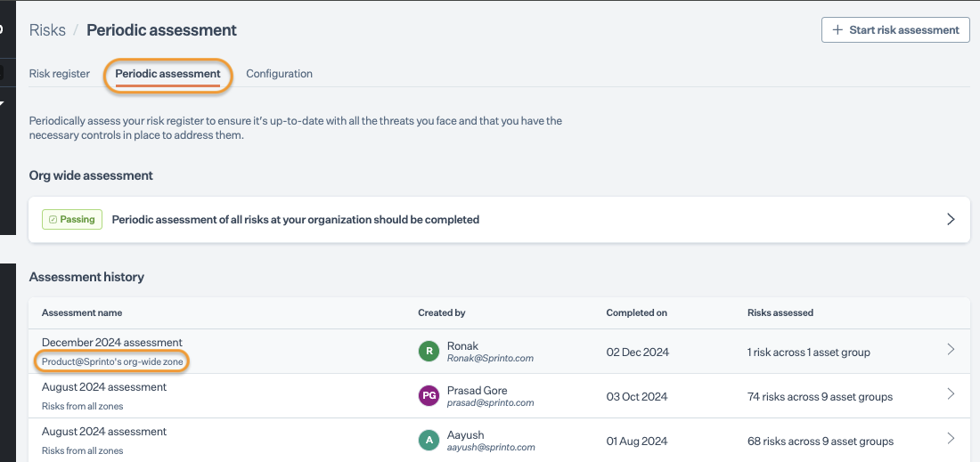980x462 pixels.
Task: Go to Risks breadcrumb link
Action: tap(47, 30)
